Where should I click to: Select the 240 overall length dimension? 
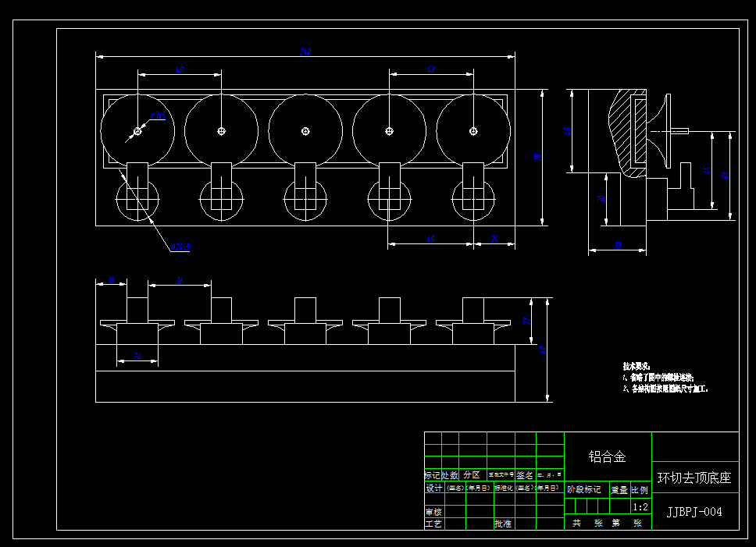[305, 52]
